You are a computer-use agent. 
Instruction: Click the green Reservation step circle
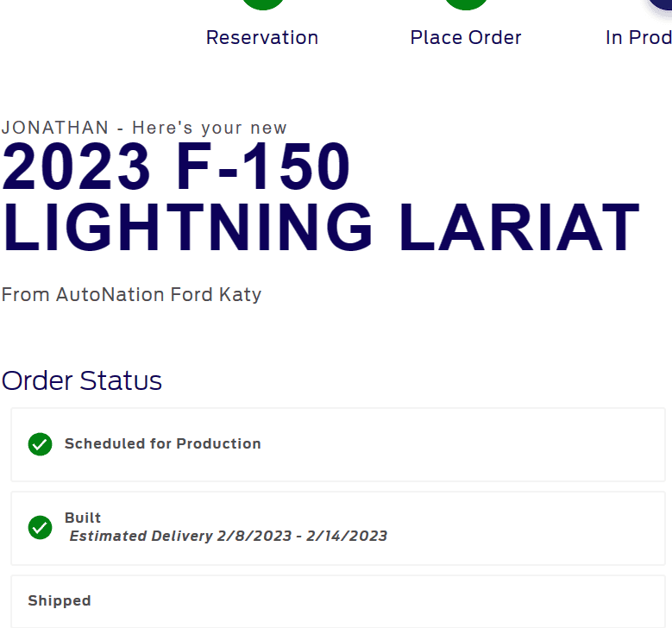click(x=262, y=3)
